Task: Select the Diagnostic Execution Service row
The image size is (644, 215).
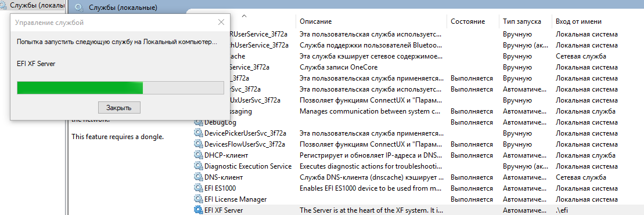Action: pos(419,166)
